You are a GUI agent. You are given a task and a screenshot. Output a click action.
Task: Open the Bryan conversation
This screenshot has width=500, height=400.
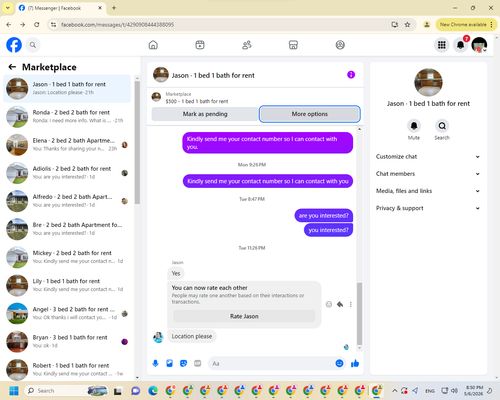tap(67, 342)
